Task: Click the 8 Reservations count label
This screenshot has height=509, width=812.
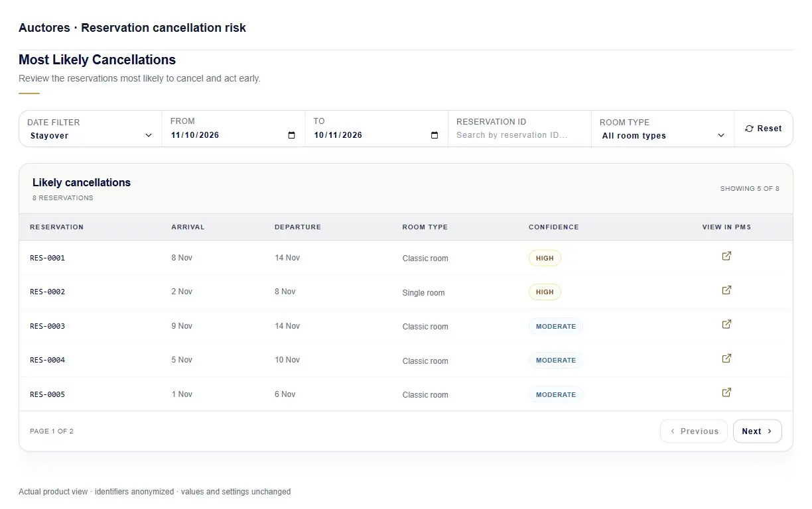Action: tap(63, 198)
